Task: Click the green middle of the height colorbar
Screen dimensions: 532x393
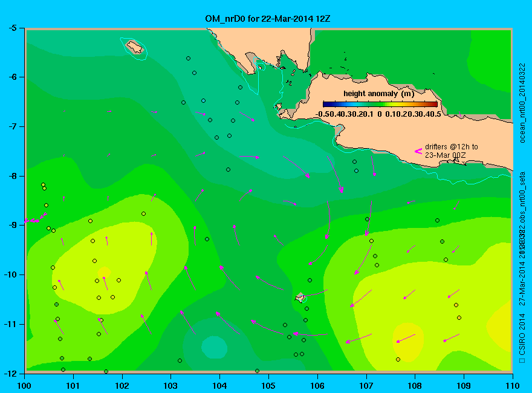Action: point(380,104)
